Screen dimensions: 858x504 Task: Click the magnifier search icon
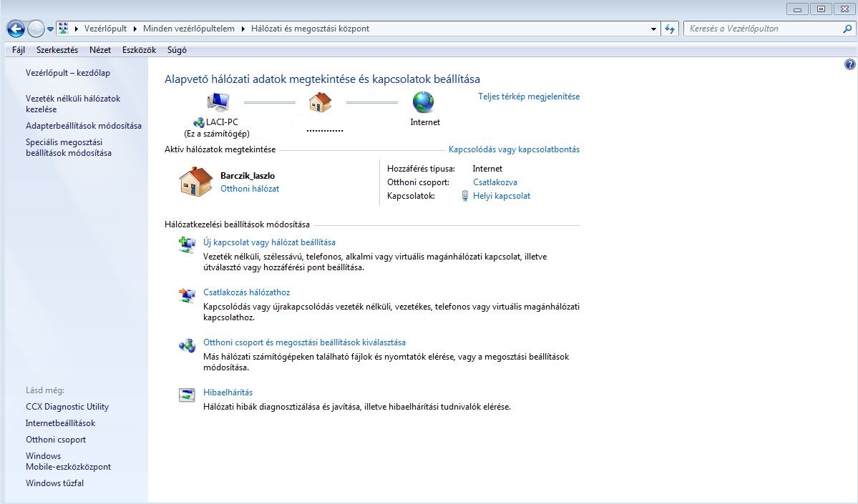coord(847,29)
